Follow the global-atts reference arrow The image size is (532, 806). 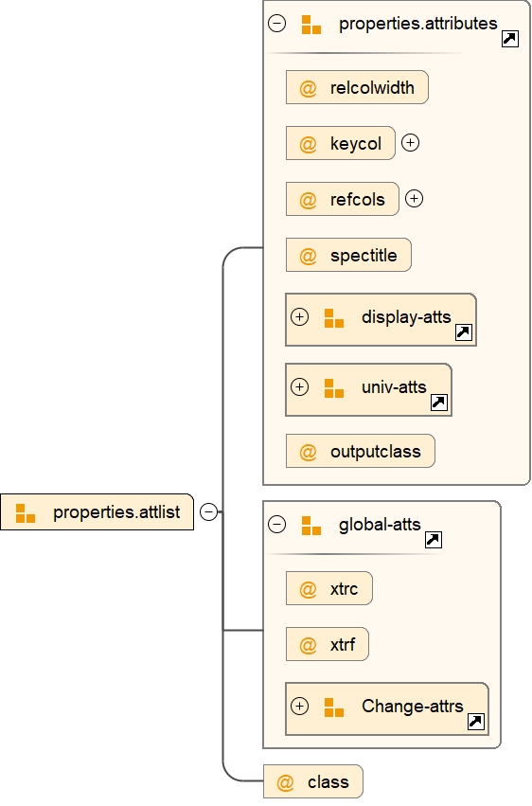[434, 540]
